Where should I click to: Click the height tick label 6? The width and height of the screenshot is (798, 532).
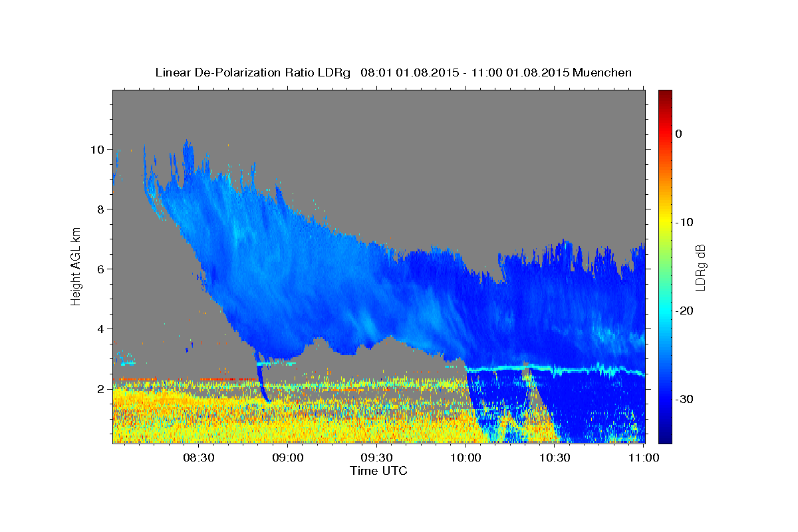pos(102,269)
